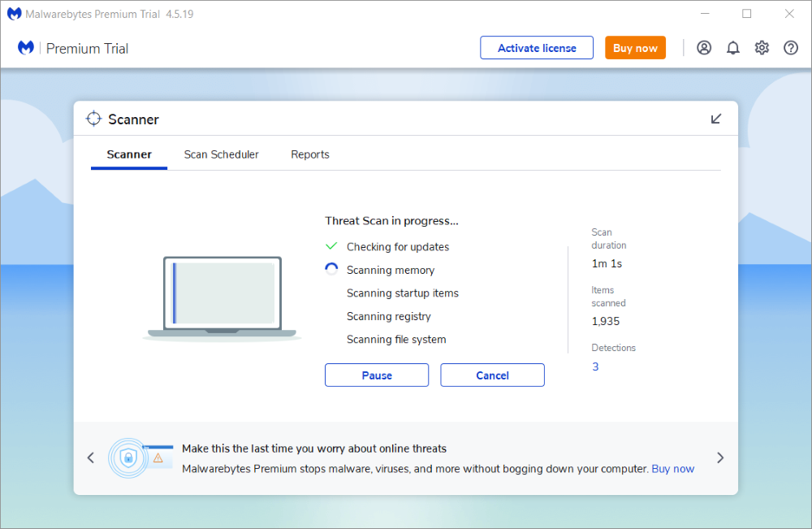
Task: Click the laptop scan progress illustration
Action: pyautogui.click(x=222, y=297)
